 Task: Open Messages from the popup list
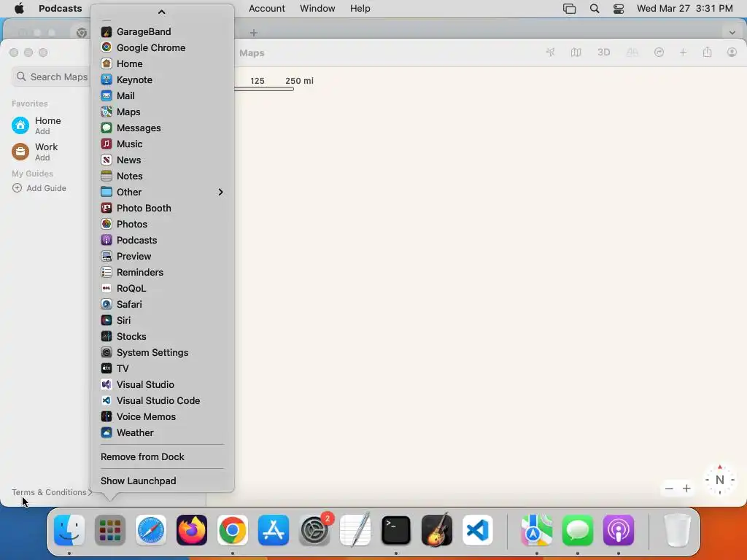coord(162,128)
